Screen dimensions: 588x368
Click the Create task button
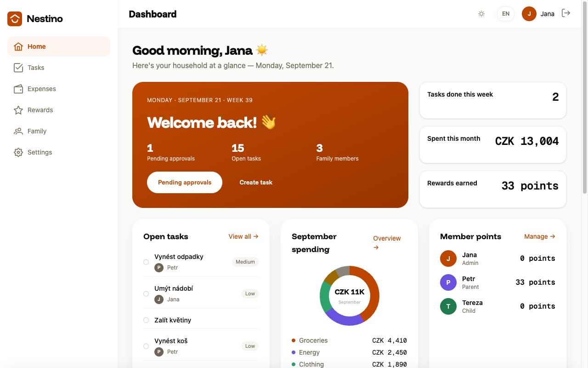(256, 183)
